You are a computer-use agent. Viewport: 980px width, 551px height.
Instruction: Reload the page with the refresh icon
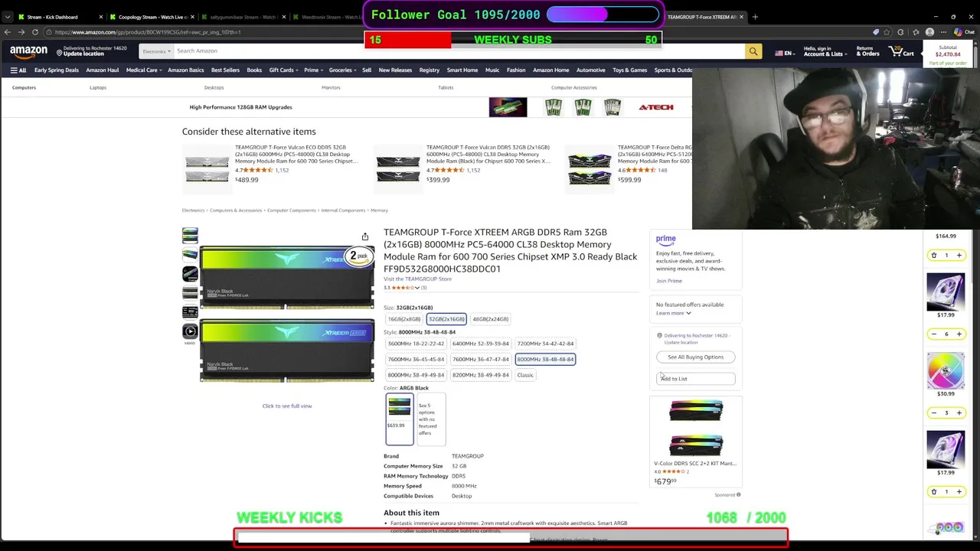coord(35,32)
